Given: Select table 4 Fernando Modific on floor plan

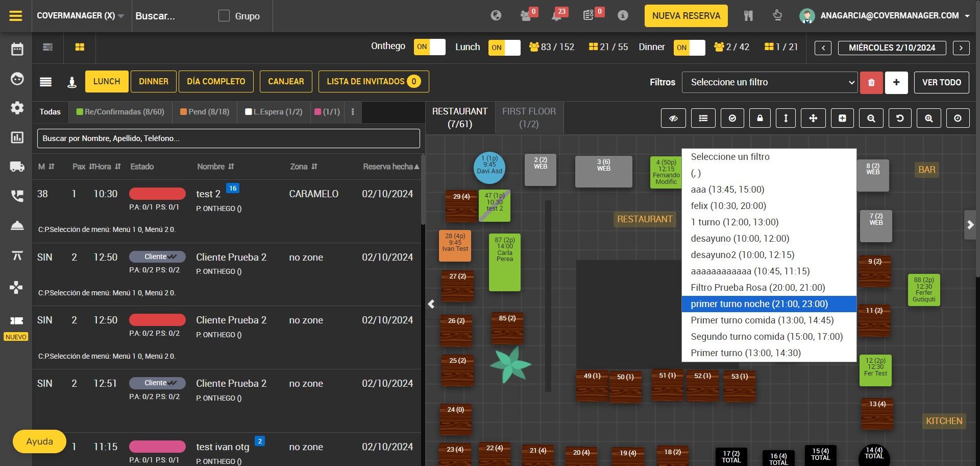Looking at the screenshot, I should [x=666, y=172].
